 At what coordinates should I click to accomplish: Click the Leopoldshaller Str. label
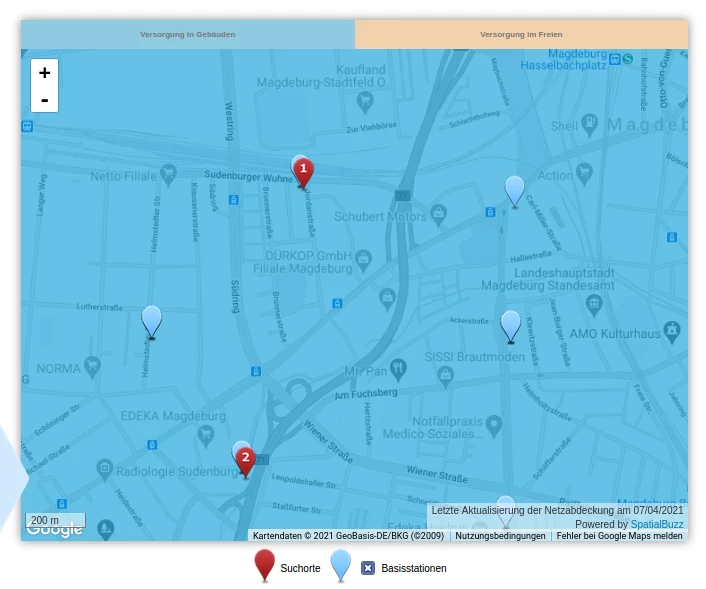click(x=304, y=481)
